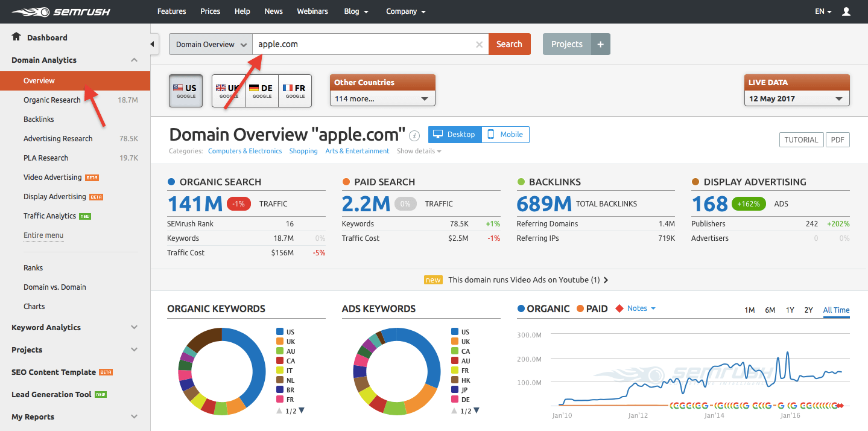Open the Other Countries dropdown
The image size is (868, 431).
pos(382,97)
